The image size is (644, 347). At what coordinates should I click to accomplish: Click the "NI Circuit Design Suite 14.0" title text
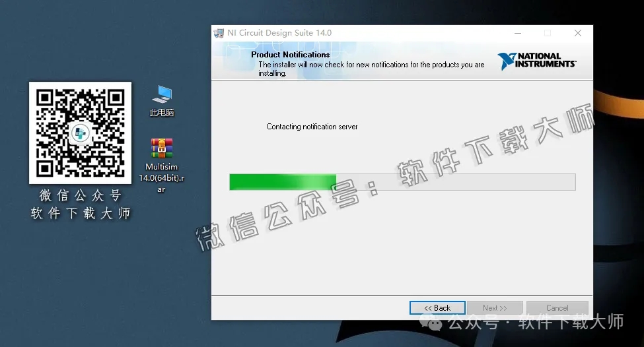pyautogui.click(x=279, y=33)
